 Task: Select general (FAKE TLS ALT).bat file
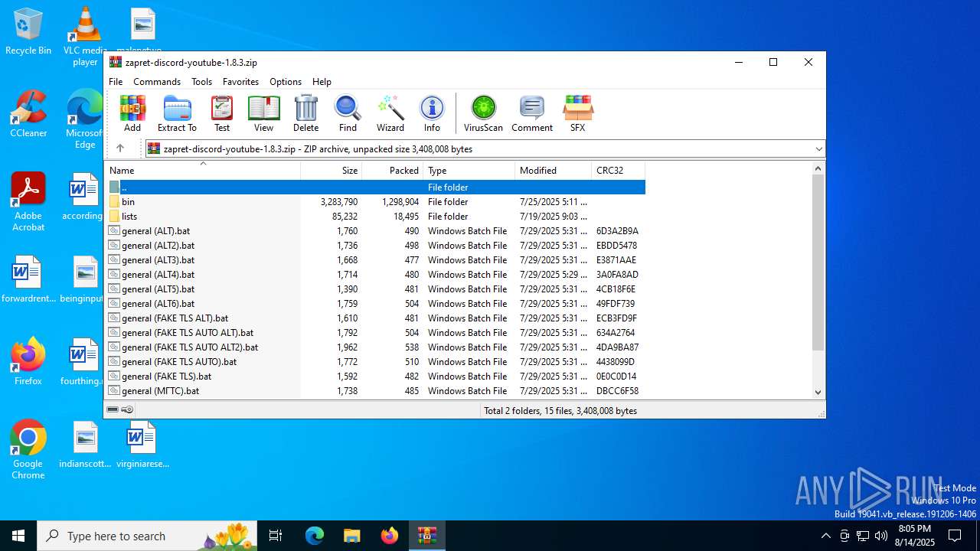coord(375,318)
